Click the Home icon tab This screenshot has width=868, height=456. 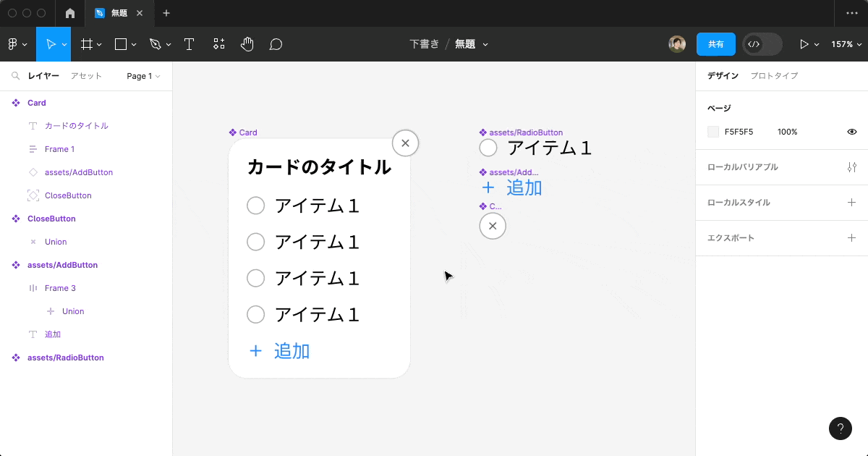[70, 13]
